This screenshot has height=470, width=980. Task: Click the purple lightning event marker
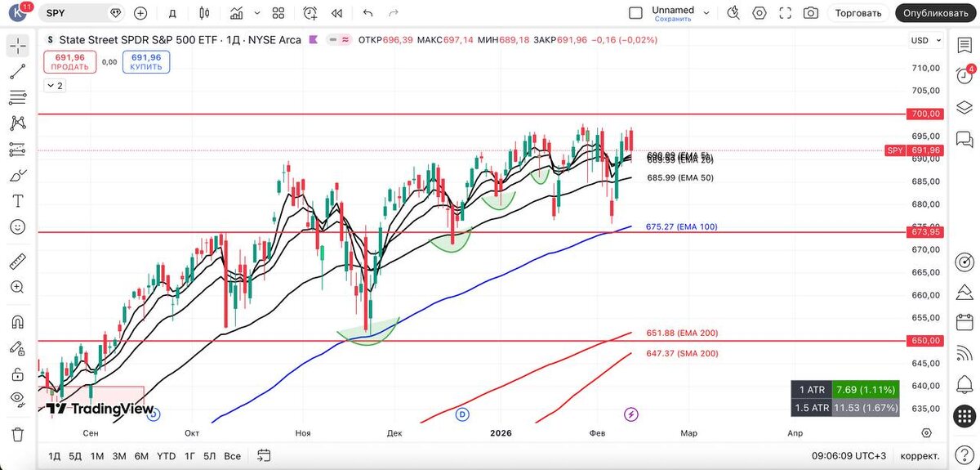(630, 415)
